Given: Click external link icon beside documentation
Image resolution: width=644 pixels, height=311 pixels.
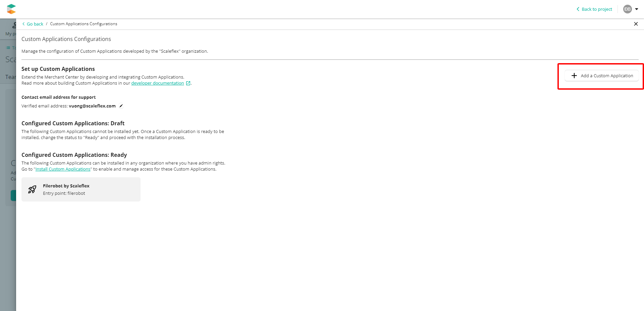Looking at the screenshot, I should pos(188,83).
